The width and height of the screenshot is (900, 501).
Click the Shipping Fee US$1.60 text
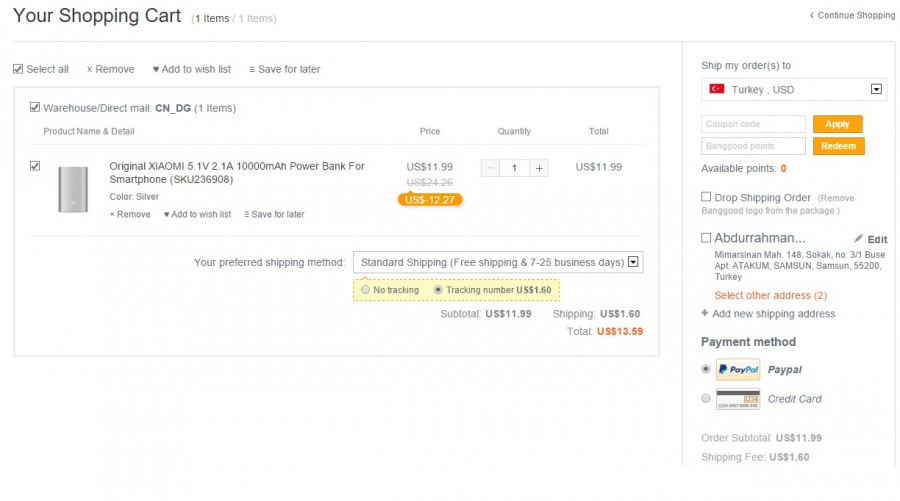(x=755, y=457)
